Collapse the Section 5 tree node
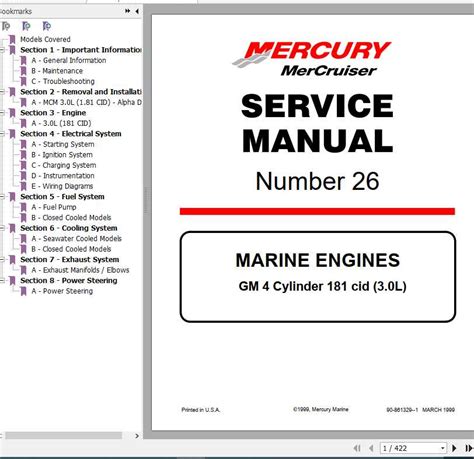The image size is (474, 459). (2, 197)
